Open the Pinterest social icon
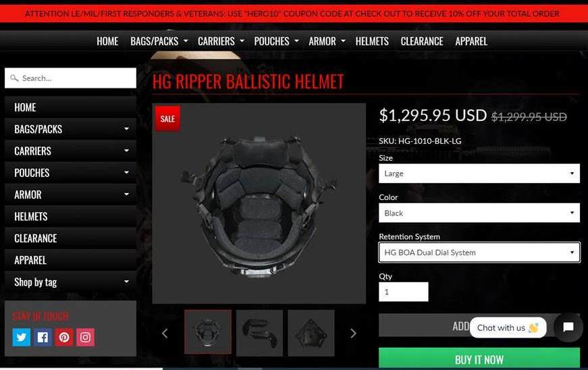 64,337
